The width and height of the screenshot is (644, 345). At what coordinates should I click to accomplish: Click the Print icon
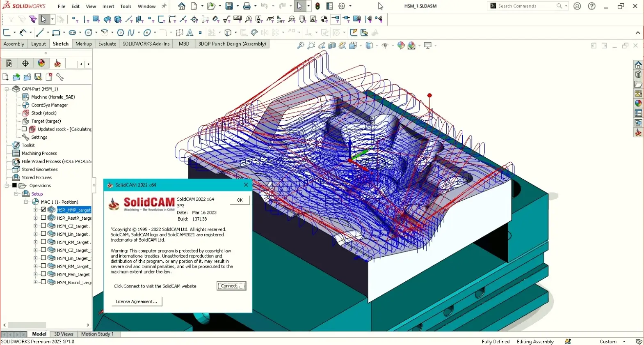pyautogui.click(x=247, y=6)
